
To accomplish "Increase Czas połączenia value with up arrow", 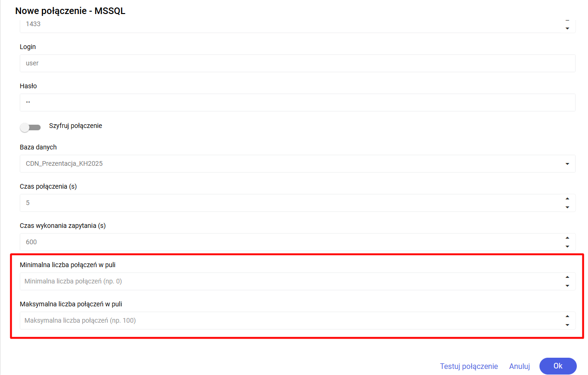I will point(567,199).
